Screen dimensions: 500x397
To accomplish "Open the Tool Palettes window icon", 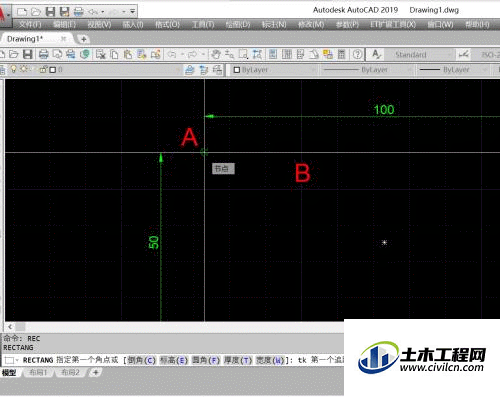I will (x=300, y=54).
